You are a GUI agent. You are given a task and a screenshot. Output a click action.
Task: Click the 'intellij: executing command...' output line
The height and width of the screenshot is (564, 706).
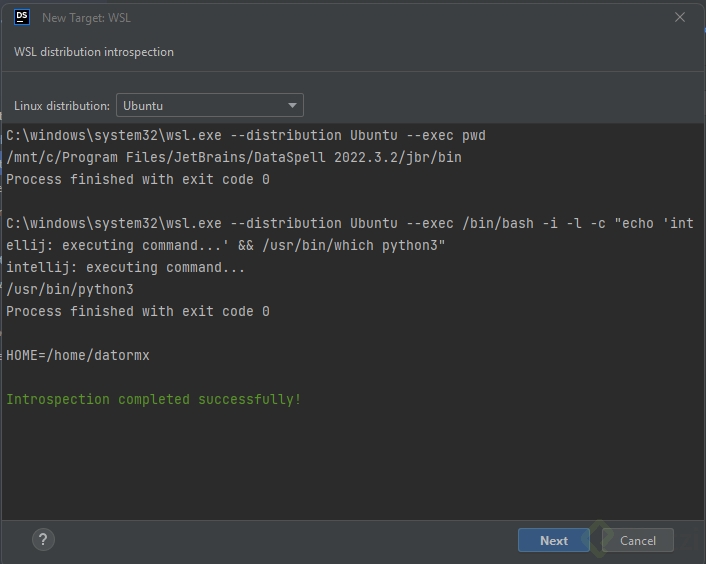(x=125, y=267)
